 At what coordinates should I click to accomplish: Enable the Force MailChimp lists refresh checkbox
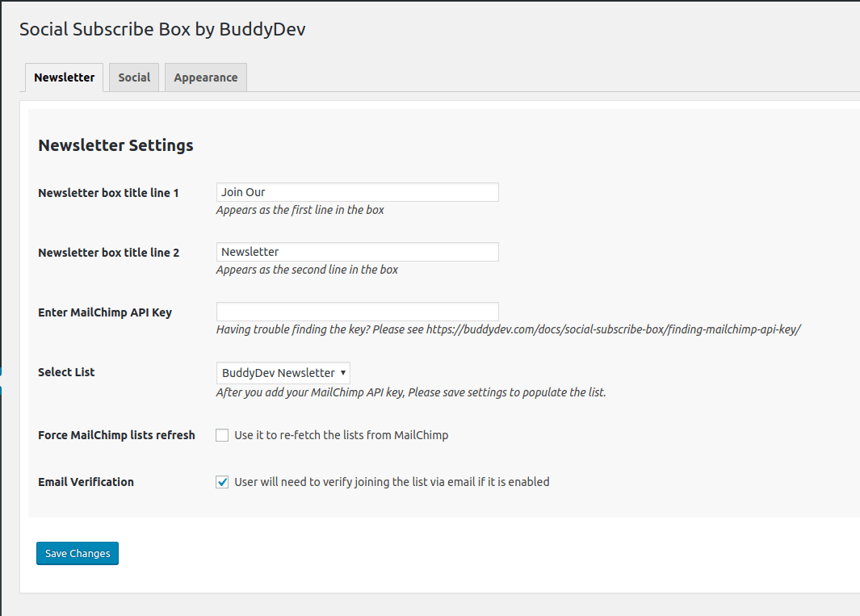click(222, 435)
